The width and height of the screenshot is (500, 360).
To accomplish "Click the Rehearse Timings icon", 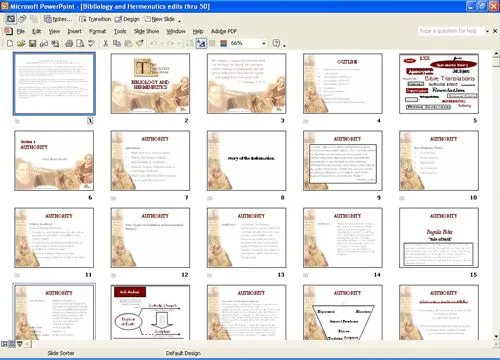I will point(22,19).
